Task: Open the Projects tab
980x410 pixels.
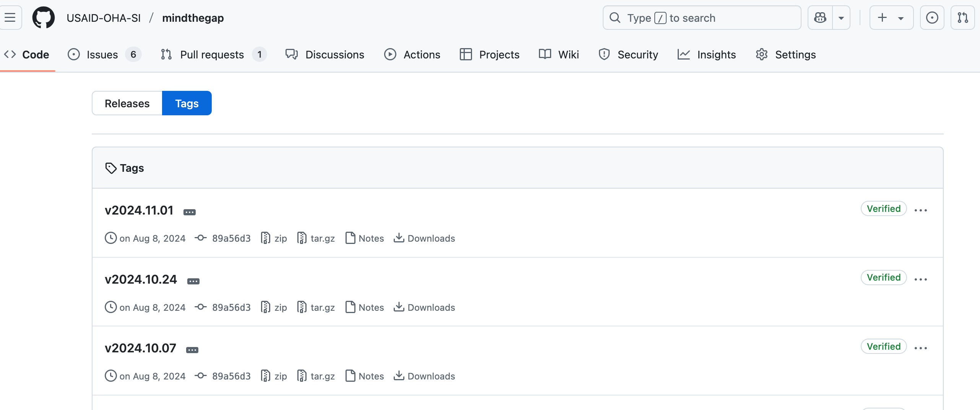Action: coord(490,55)
